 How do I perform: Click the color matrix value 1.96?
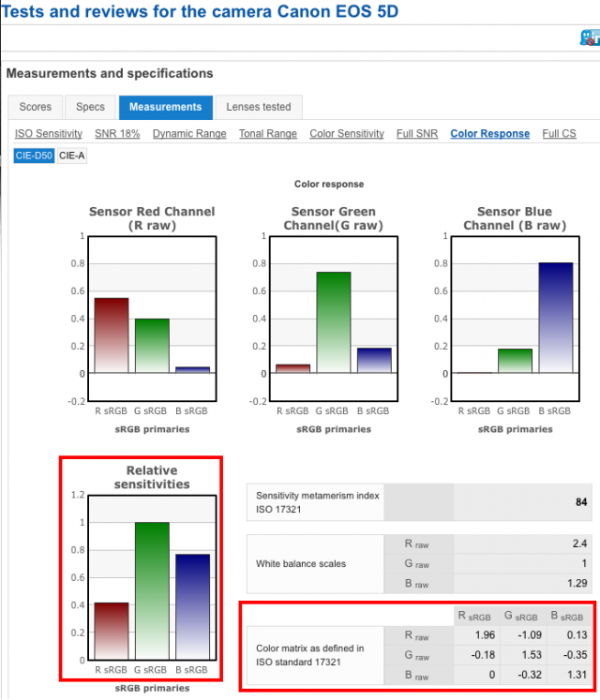pos(486,634)
